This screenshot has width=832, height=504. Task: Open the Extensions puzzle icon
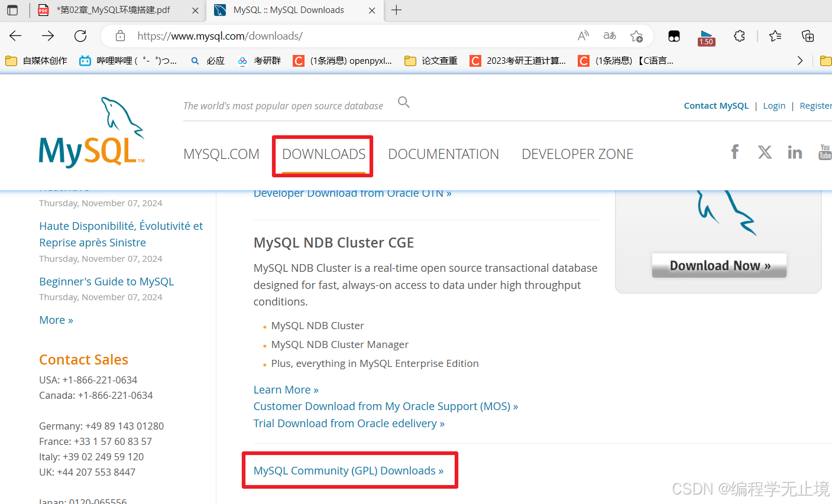pos(739,36)
